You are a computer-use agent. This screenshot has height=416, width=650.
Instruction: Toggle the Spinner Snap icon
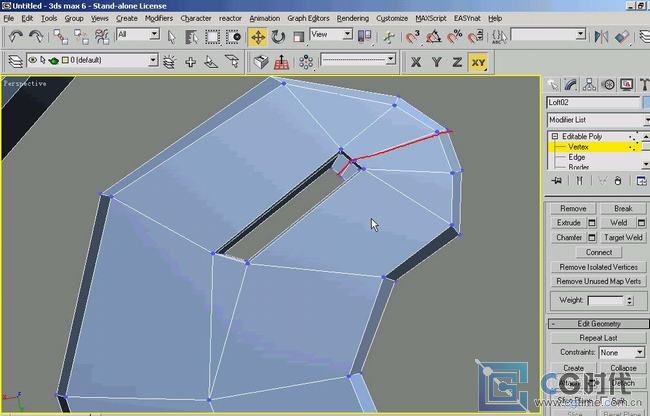pos(475,36)
